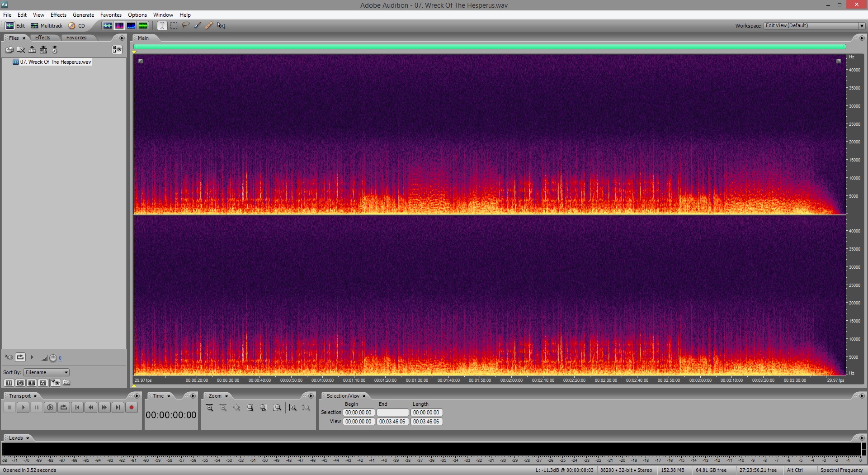
Task: Select the Spot Healing Brush tool
Action: (209, 26)
